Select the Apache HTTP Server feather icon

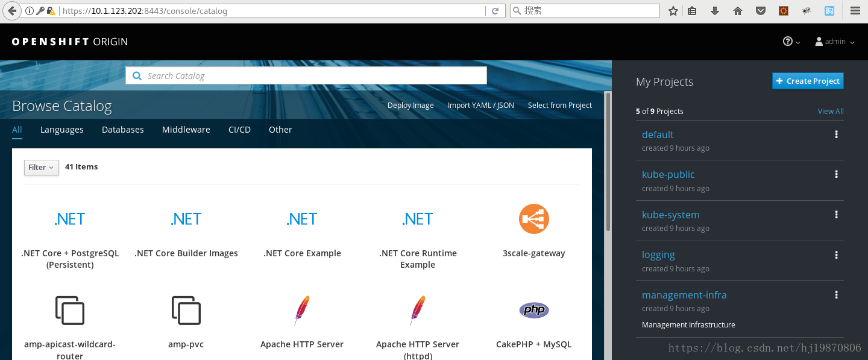pyautogui.click(x=302, y=310)
